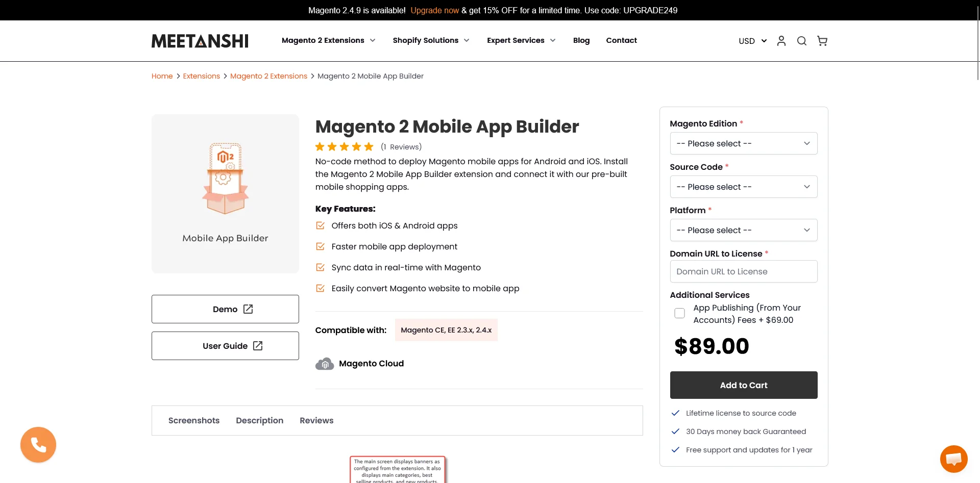Screen dimensions: 980x483
Task: Click the orange phone call button
Action: click(x=38, y=445)
